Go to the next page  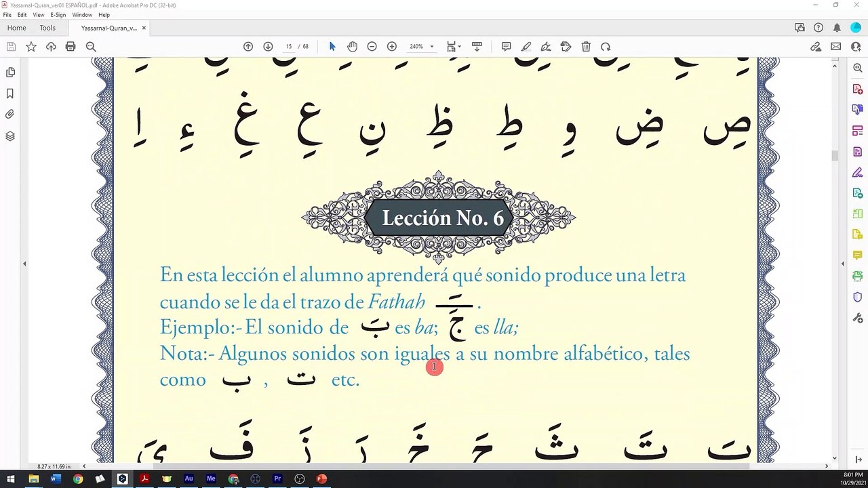pos(268,47)
